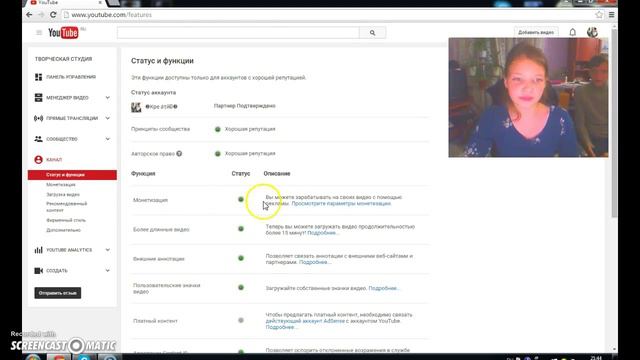The height and width of the screenshot is (360, 640).
Task: Click the Партнер Подтвержден status text
Action: coord(244,106)
